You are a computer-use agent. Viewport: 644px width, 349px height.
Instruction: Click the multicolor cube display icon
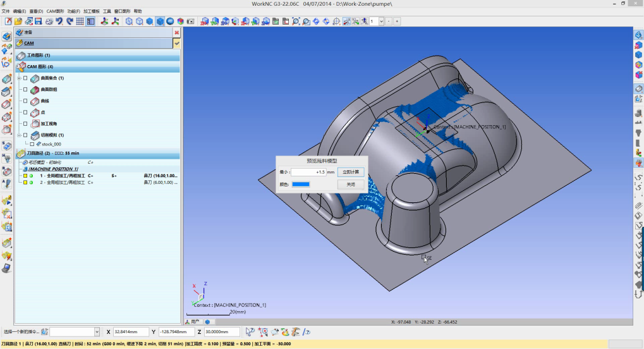(180, 21)
